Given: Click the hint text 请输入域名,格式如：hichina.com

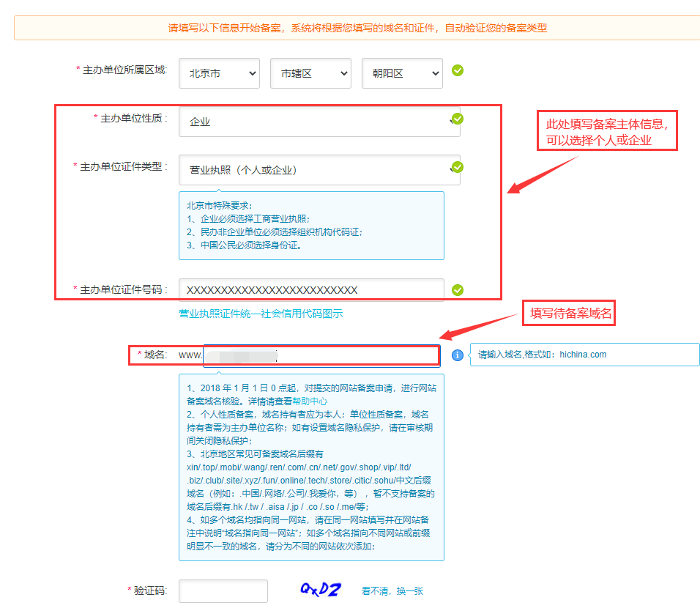Looking at the screenshot, I should click(x=543, y=354).
